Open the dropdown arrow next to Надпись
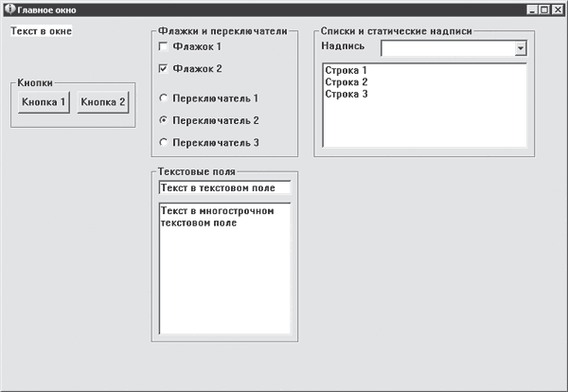 (x=521, y=47)
